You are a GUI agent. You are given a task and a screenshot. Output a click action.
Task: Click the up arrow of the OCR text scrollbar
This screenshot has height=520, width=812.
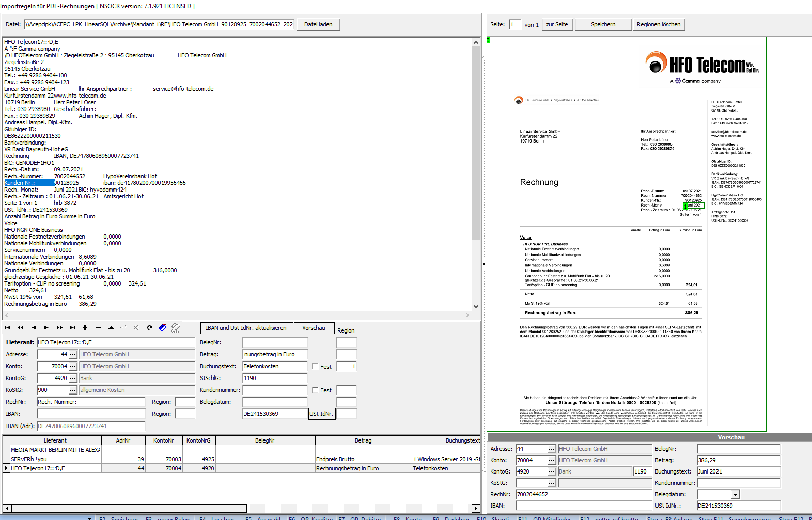pos(476,42)
